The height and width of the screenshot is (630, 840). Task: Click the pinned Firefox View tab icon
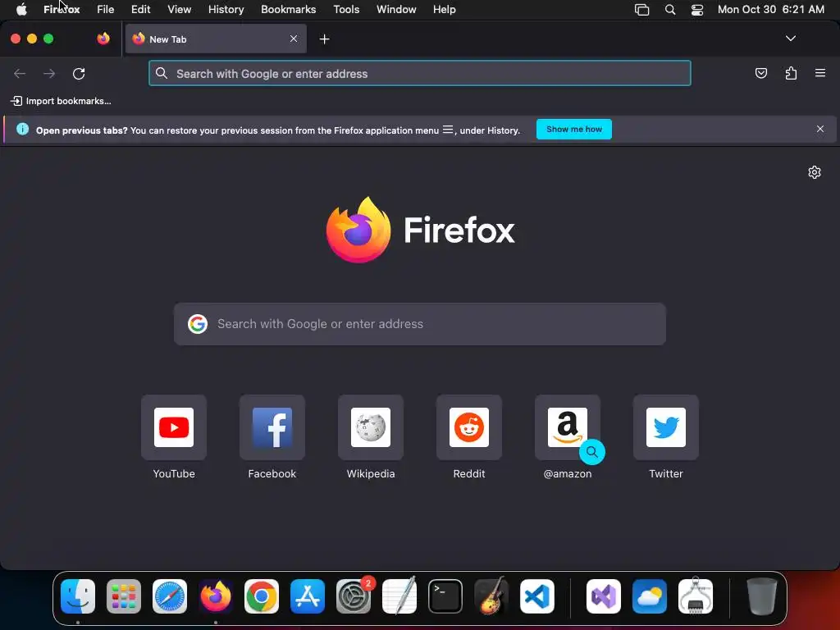(103, 39)
